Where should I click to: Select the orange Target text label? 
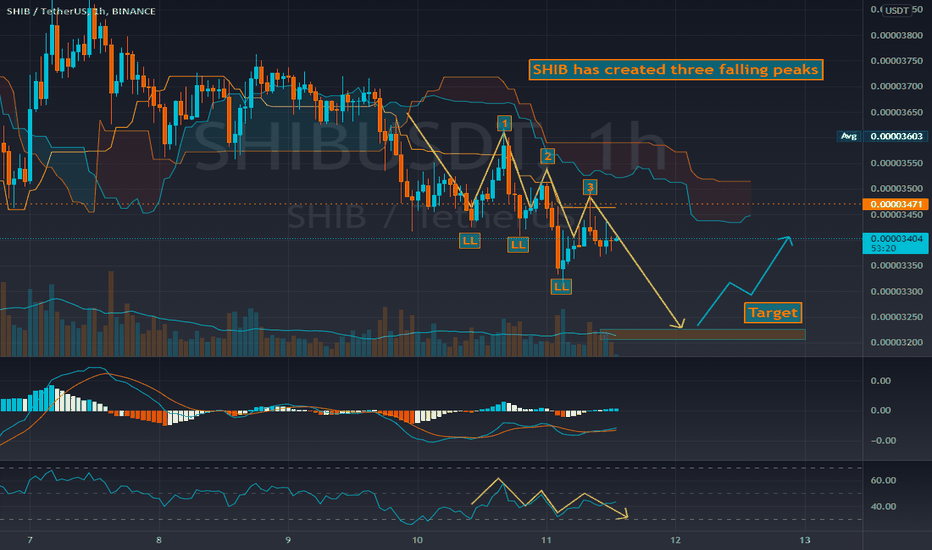click(x=773, y=313)
